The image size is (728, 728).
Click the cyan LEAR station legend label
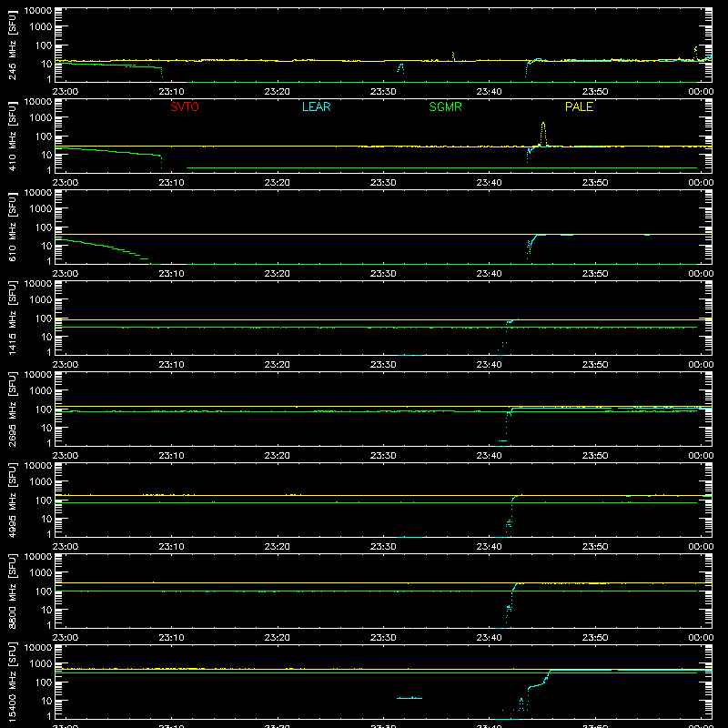(316, 106)
